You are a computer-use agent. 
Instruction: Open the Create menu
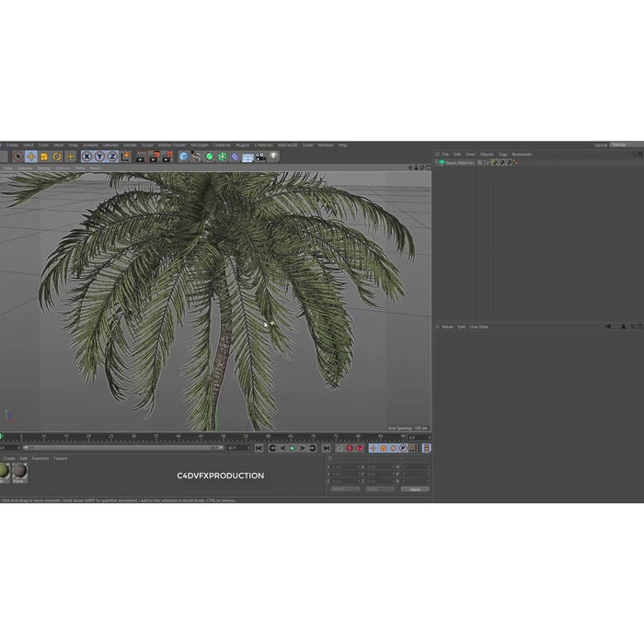tap(12, 145)
